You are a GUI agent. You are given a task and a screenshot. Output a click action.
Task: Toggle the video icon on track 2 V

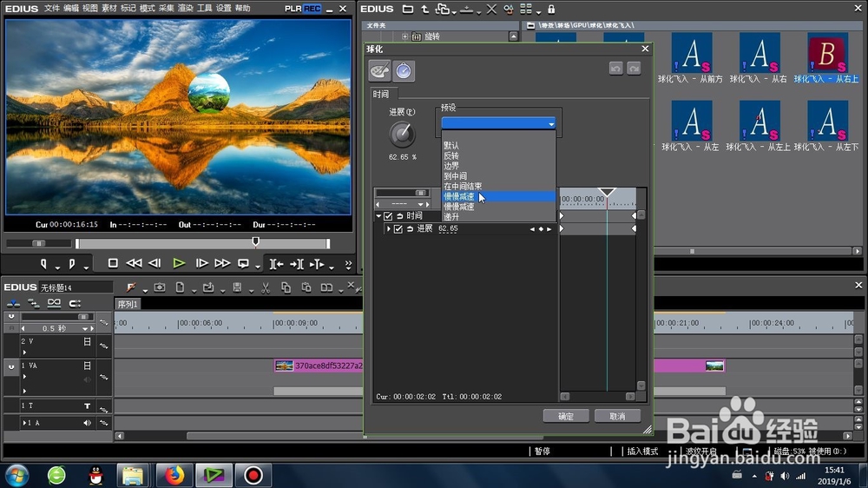87,342
